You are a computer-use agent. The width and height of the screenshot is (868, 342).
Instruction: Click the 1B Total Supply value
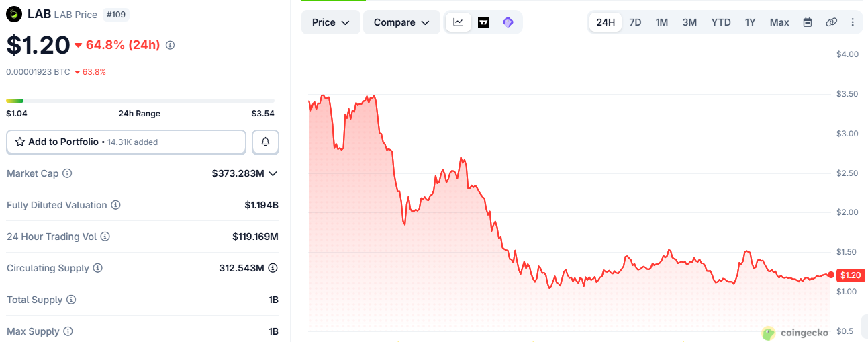click(273, 300)
